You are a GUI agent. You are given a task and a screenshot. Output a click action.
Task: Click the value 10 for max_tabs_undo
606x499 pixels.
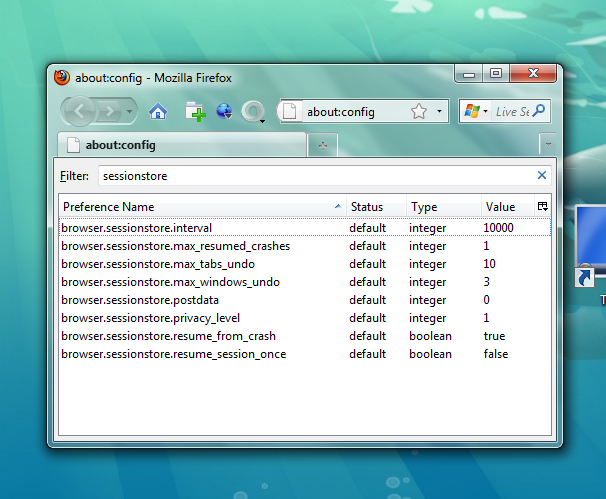[x=489, y=264]
